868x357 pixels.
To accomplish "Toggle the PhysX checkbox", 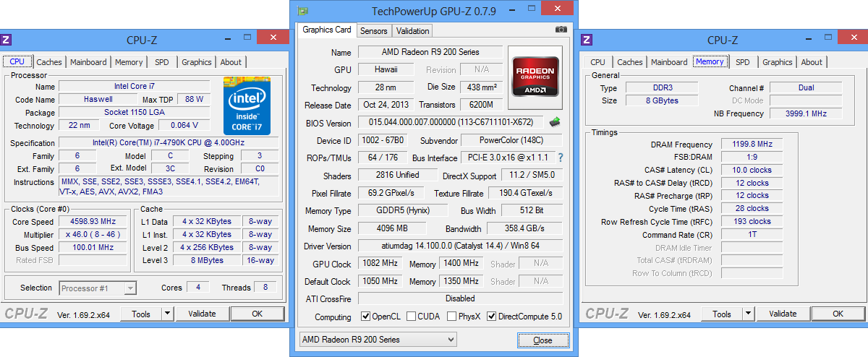I will (x=452, y=317).
